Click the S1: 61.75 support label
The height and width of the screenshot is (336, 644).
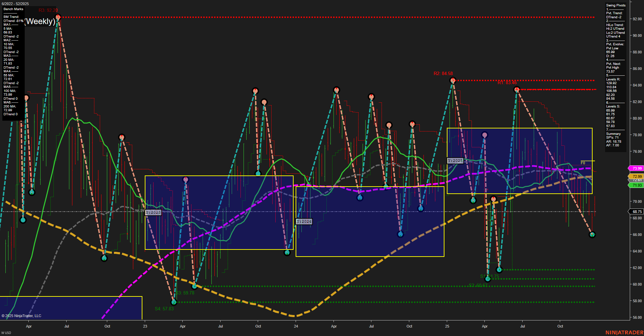click(489, 276)
